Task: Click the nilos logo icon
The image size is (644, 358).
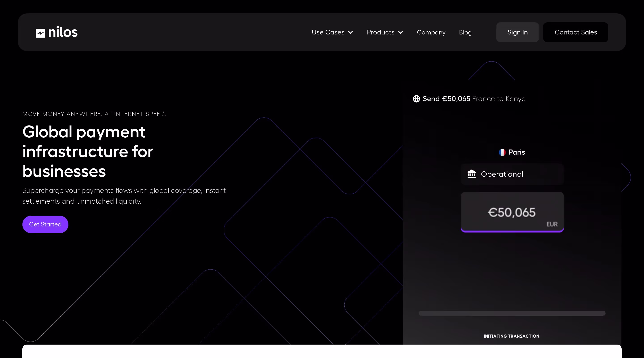Action: [40, 33]
